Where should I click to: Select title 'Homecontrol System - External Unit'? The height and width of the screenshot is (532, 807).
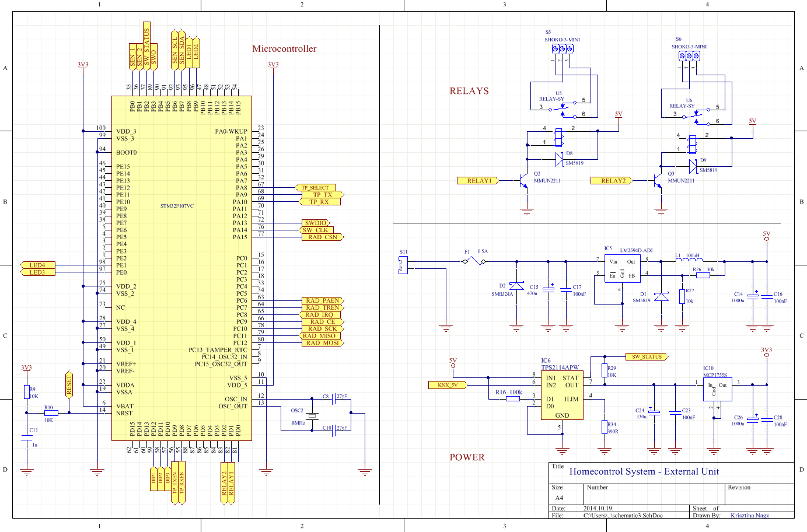pos(644,471)
